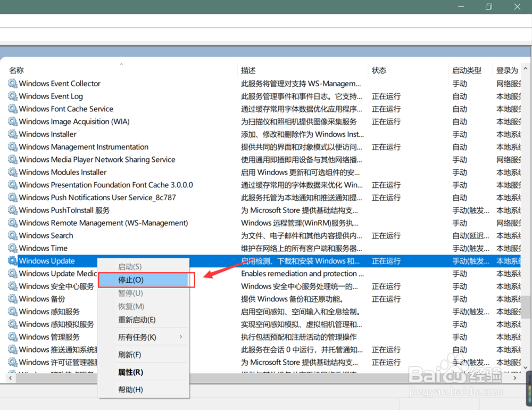
Task: Click gear icon beside Windows Presentation Foundation Font Cache
Action: point(13,185)
